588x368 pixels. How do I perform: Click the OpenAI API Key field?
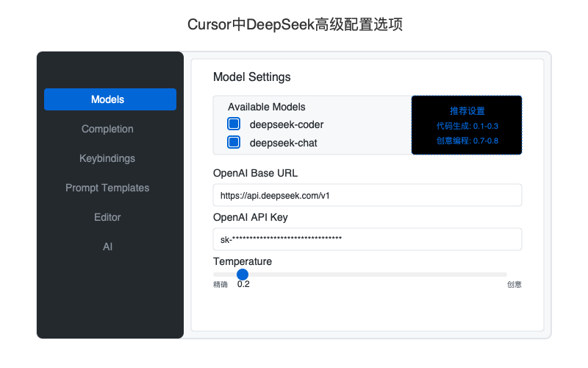coord(367,239)
